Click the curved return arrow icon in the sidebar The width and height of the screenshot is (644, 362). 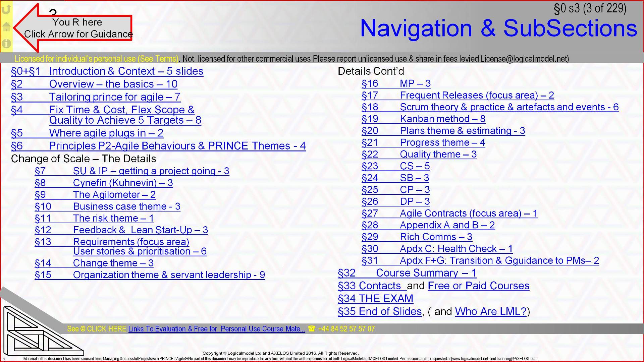coord(6,10)
